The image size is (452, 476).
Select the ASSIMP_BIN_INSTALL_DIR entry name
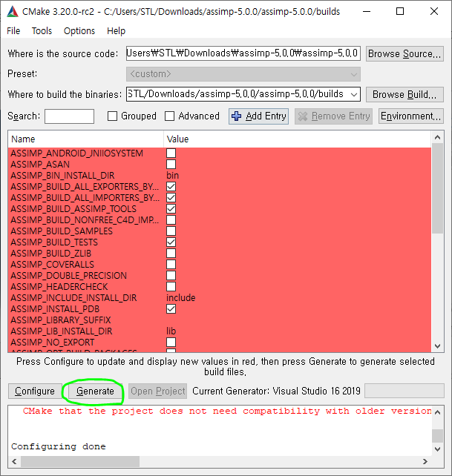tap(62, 176)
